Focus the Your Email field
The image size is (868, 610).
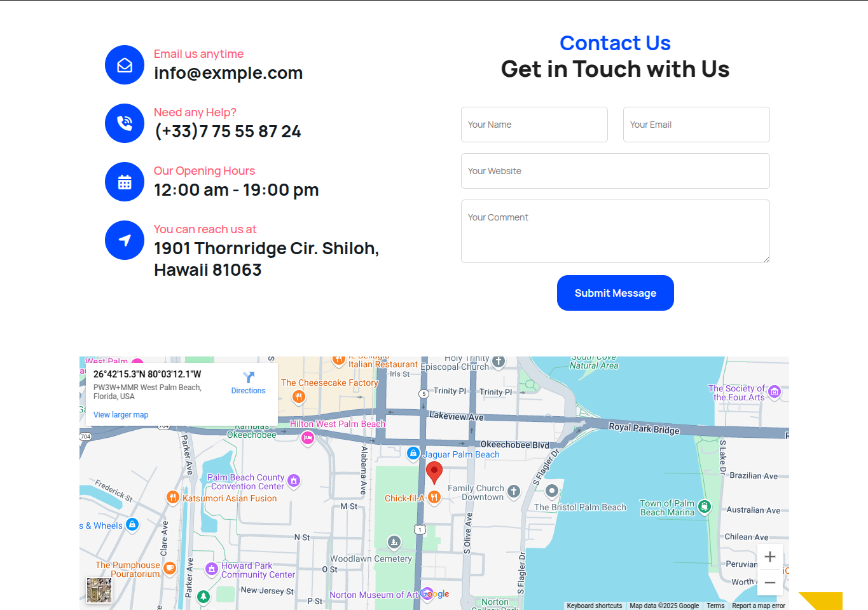tap(696, 125)
